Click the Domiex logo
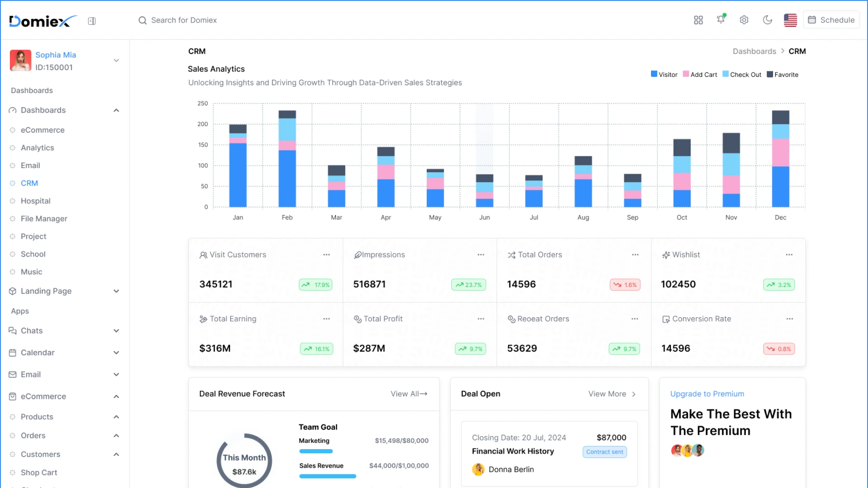 [x=43, y=21]
